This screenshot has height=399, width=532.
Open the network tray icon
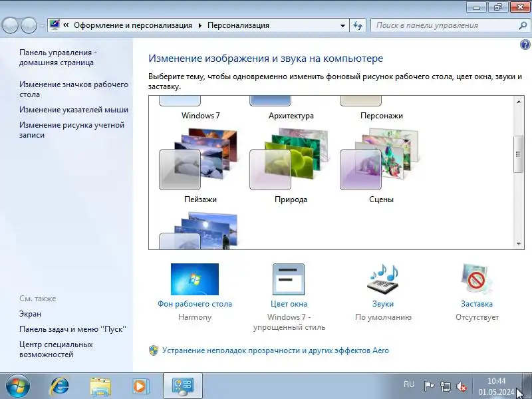[x=445, y=386]
